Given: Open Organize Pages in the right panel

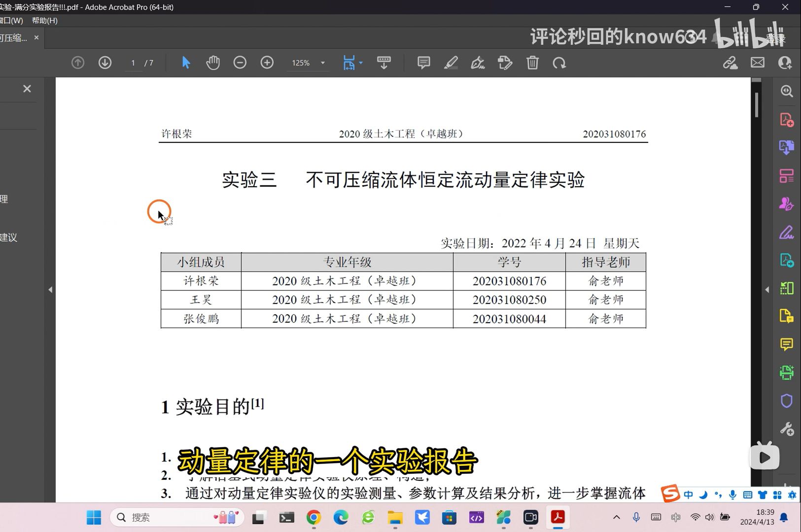Looking at the screenshot, I should [787, 175].
